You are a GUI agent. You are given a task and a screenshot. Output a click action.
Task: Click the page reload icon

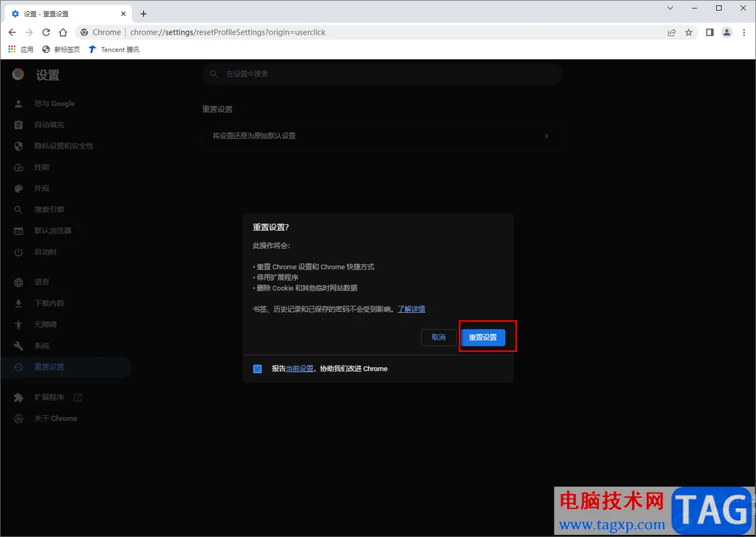tap(45, 32)
